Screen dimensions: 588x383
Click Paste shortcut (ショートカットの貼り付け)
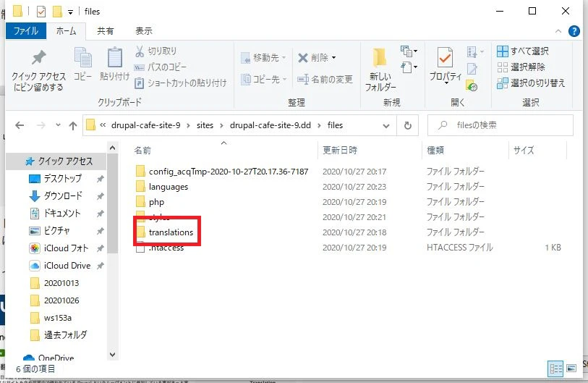coord(180,83)
